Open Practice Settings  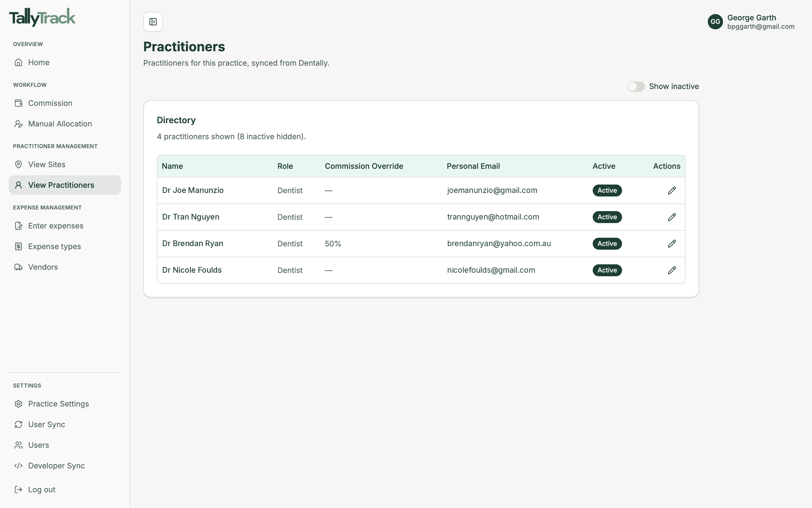pos(65,404)
